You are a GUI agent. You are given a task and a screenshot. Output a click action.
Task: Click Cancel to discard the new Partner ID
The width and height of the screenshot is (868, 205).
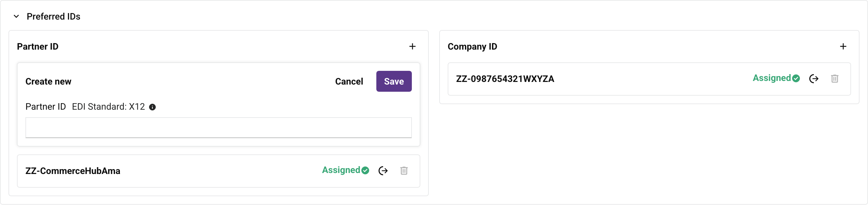[349, 81]
